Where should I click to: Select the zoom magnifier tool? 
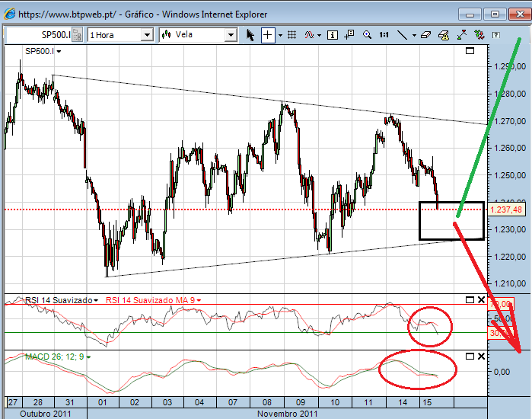[367, 34]
